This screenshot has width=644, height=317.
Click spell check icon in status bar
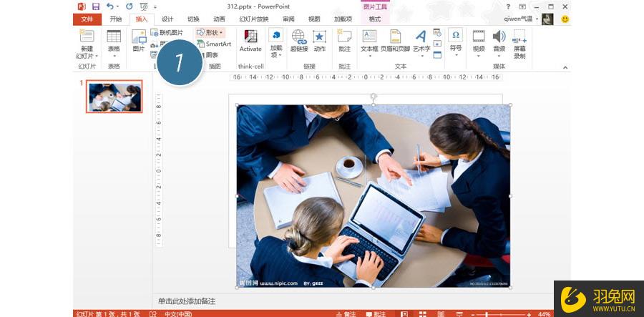point(153,314)
